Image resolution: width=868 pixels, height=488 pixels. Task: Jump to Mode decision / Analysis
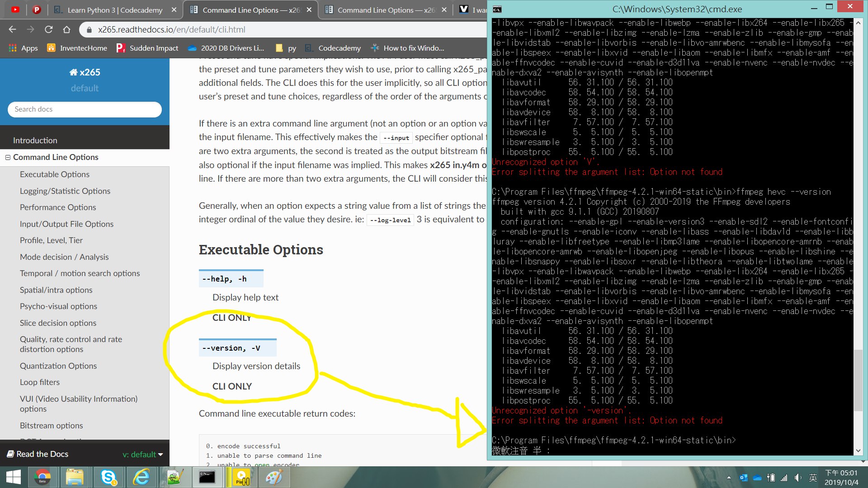[x=64, y=257]
